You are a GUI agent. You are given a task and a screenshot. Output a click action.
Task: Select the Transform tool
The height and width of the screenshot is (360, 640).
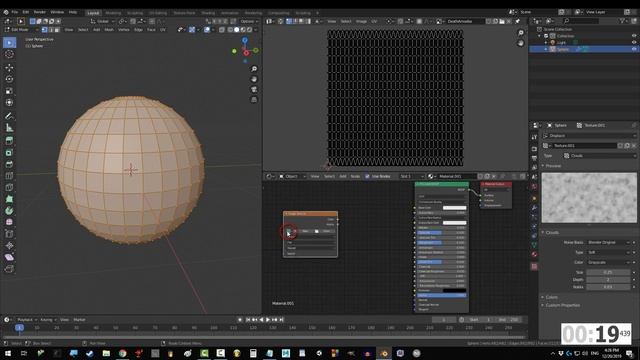point(9,102)
